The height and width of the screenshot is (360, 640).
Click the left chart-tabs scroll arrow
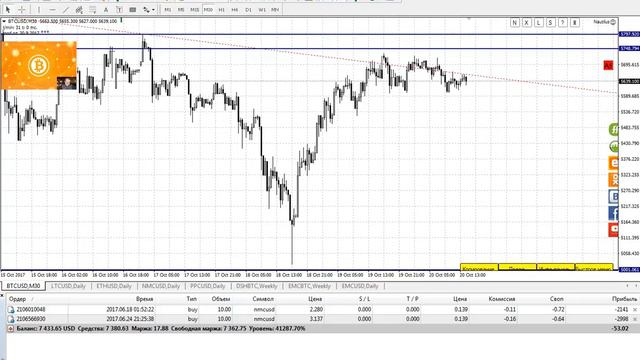pos(627,286)
